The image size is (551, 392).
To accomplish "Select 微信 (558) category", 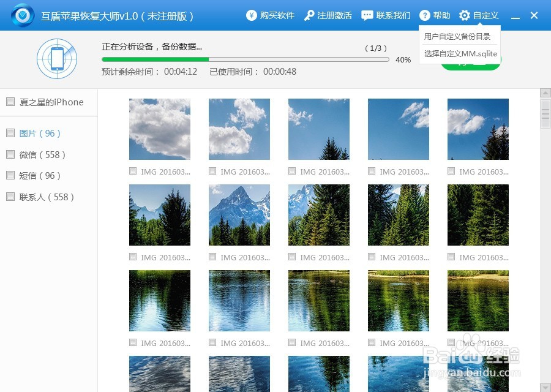I will tap(42, 155).
